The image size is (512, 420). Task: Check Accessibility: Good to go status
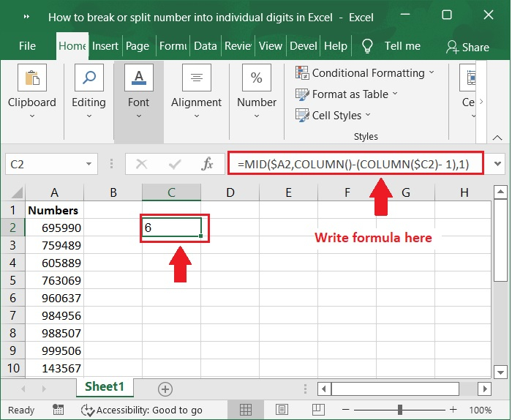[x=142, y=410]
